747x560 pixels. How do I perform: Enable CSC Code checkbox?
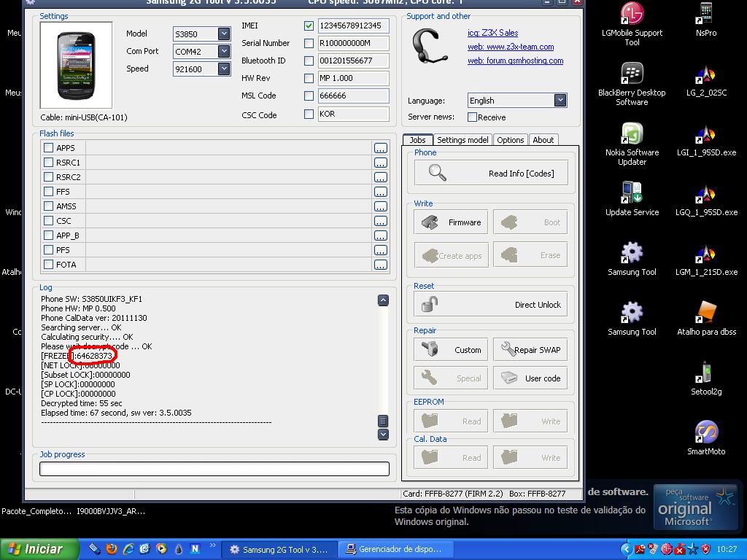coord(309,114)
